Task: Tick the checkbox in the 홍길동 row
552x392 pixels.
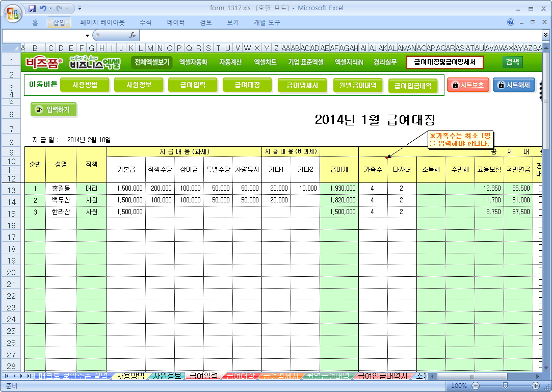Action: click(541, 189)
